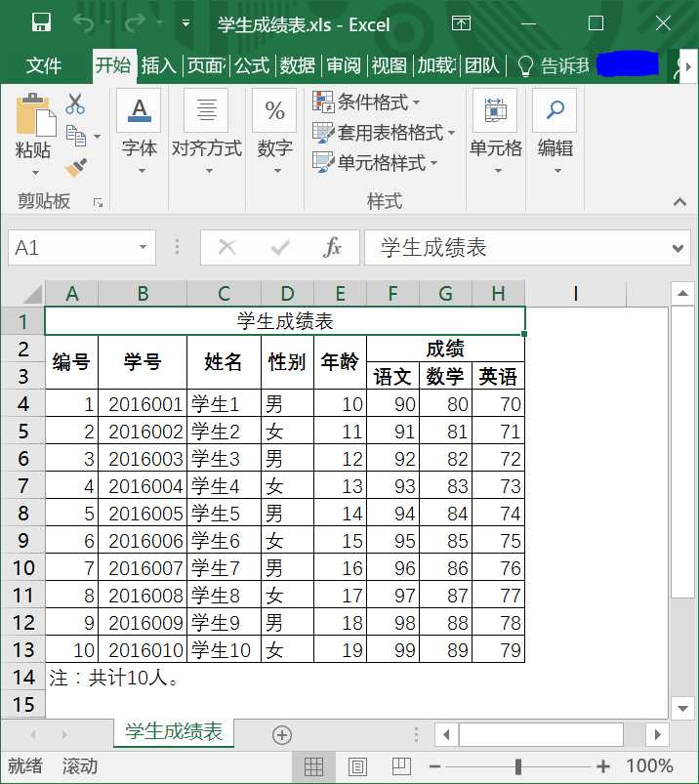Select row 14 header
The width and height of the screenshot is (699, 784).
(x=23, y=678)
